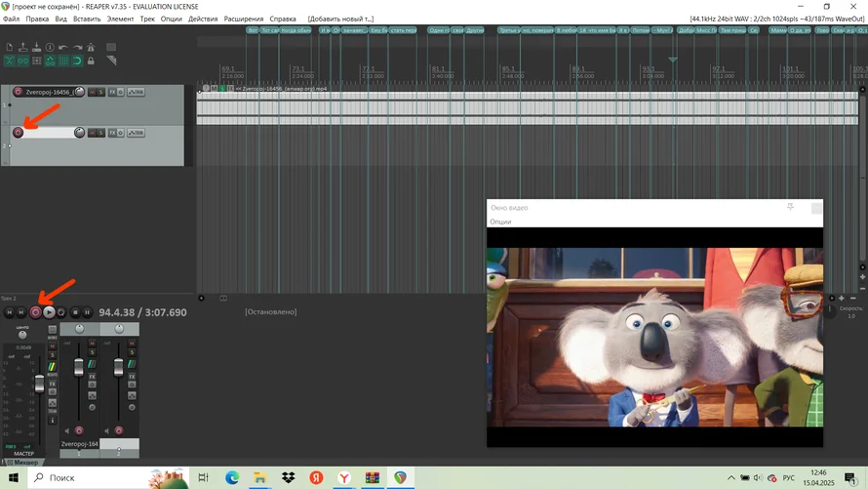Screen dimensions: 868x489
Task: Open FX chain for track 2 panel
Action: click(x=112, y=133)
